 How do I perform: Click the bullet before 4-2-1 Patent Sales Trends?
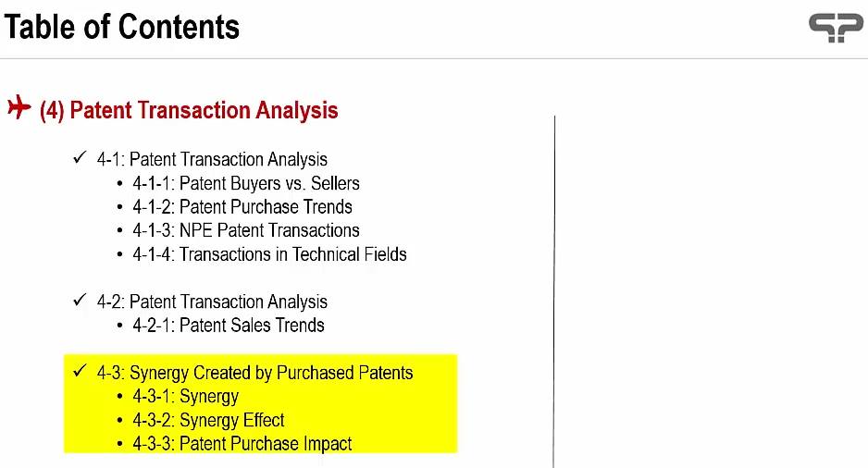coord(120,326)
